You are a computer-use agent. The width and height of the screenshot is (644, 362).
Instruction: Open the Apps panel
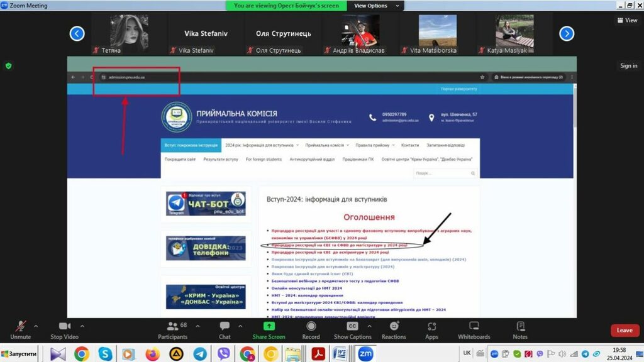point(431,330)
